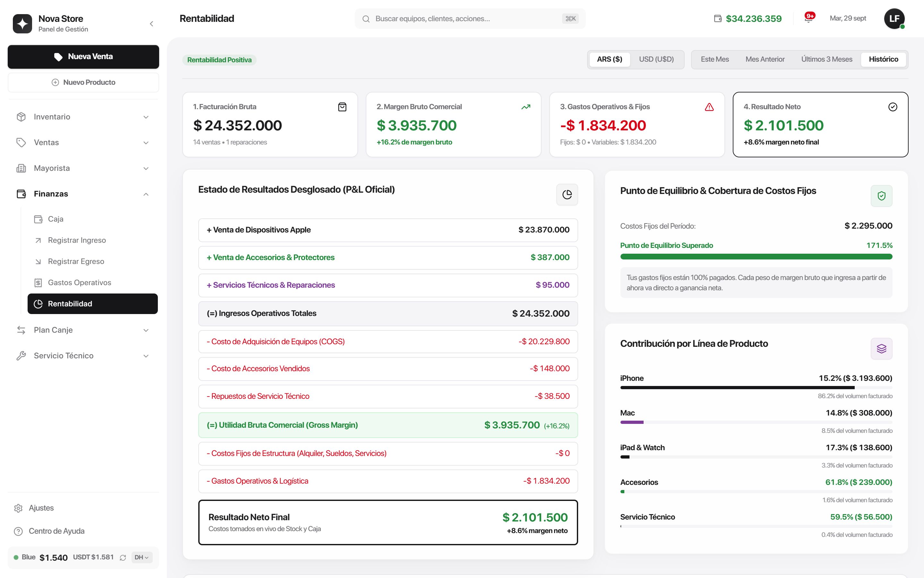Open Registrar Egreso in the sidebar
The width and height of the screenshot is (924, 578).
click(92, 261)
